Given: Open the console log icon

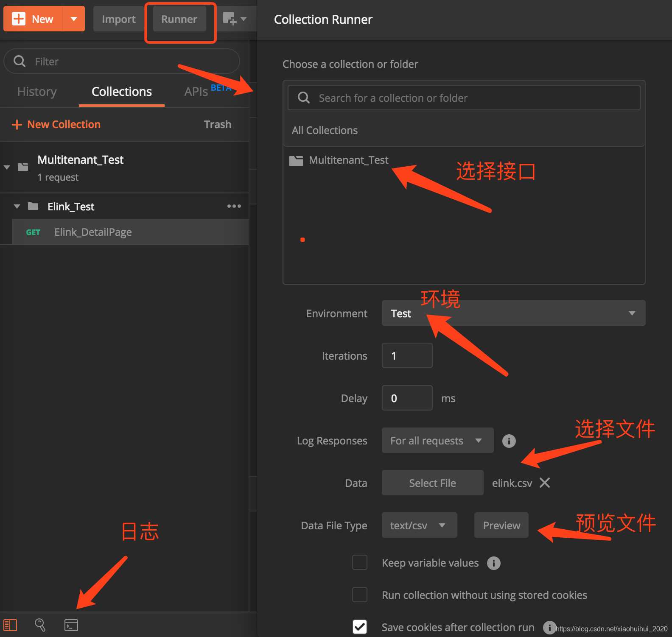Looking at the screenshot, I should pos(71,625).
